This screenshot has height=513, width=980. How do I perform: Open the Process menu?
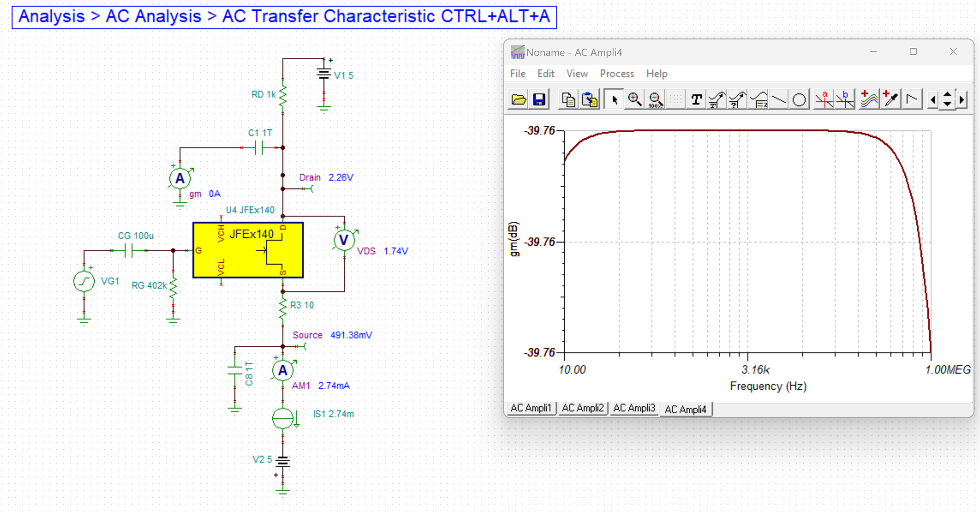pyautogui.click(x=617, y=74)
